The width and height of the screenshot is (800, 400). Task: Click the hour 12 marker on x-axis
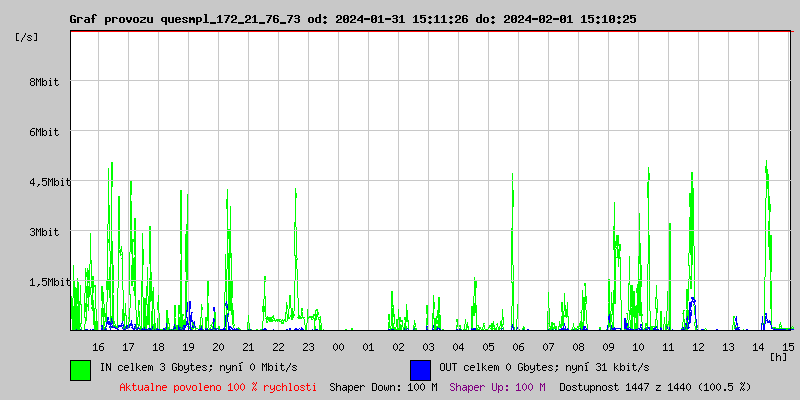click(698, 346)
